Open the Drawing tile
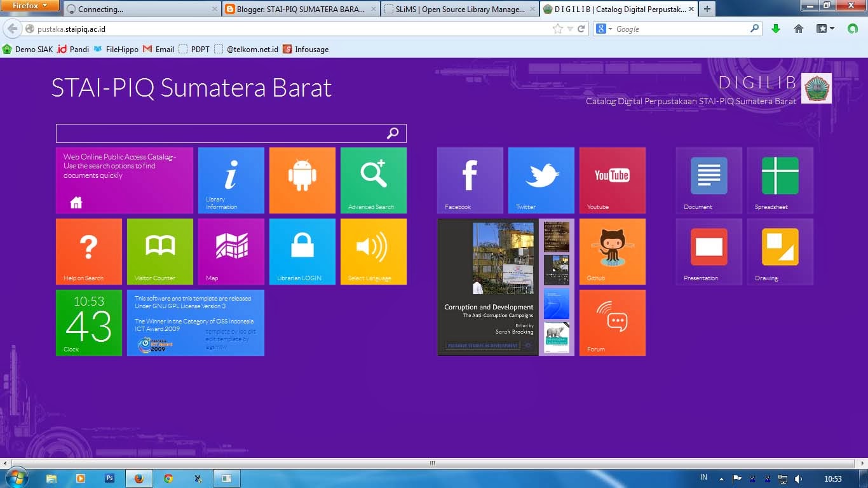Screen dimensions: 868x488 coord(780,252)
